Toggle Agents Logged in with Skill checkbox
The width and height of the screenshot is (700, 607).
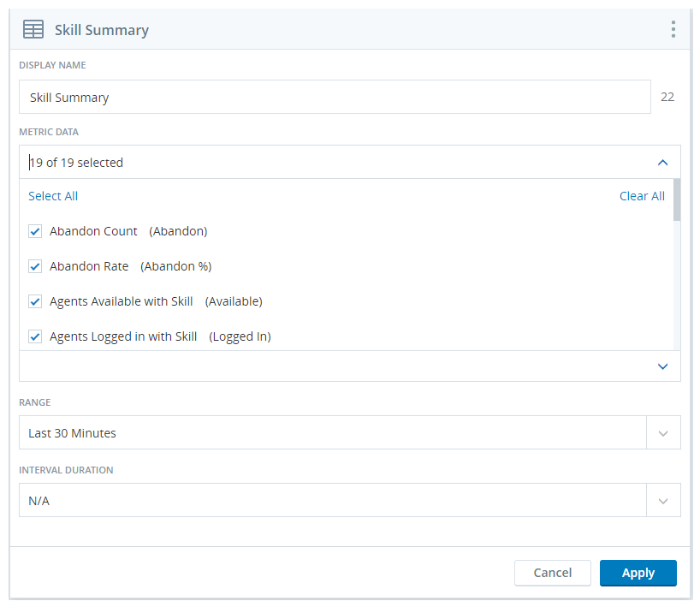pyautogui.click(x=35, y=336)
